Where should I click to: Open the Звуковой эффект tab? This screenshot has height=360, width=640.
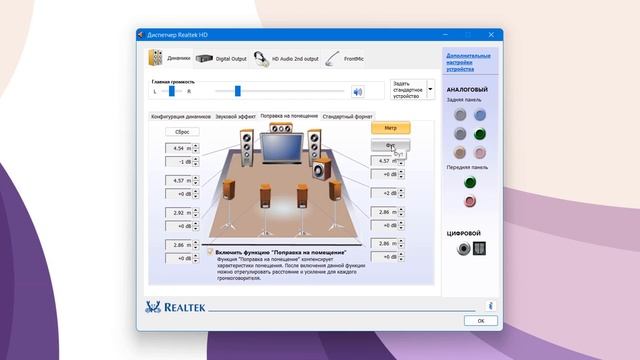click(x=236, y=116)
